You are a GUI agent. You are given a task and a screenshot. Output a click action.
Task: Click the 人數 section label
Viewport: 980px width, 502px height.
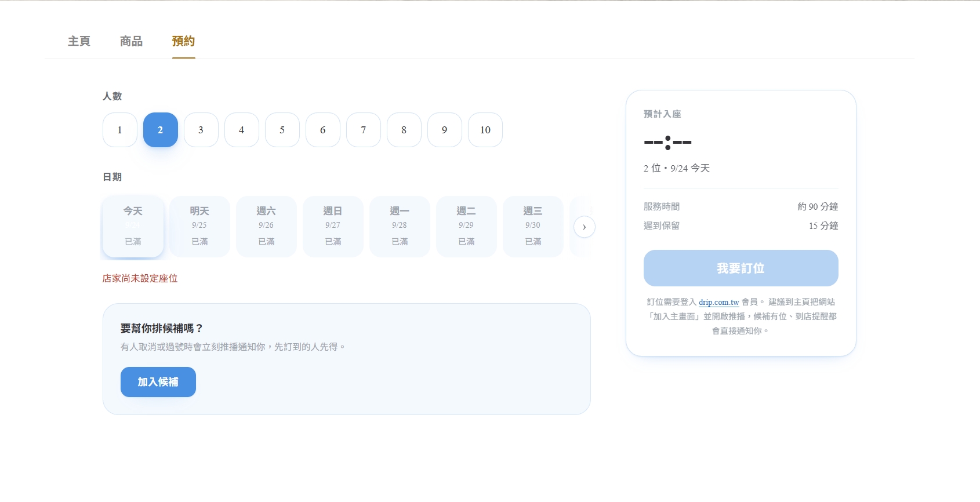coord(112,96)
